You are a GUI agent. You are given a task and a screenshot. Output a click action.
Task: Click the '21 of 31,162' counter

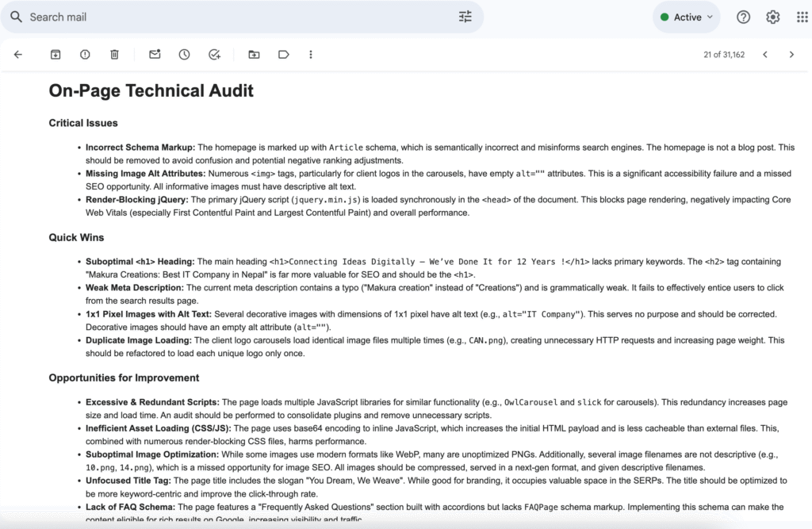tap(724, 55)
